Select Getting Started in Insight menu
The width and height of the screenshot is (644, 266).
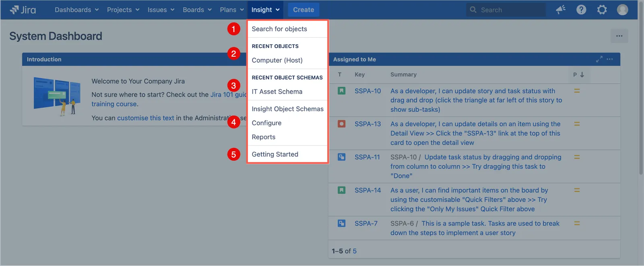pyautogui.click(x=287, y=154)
